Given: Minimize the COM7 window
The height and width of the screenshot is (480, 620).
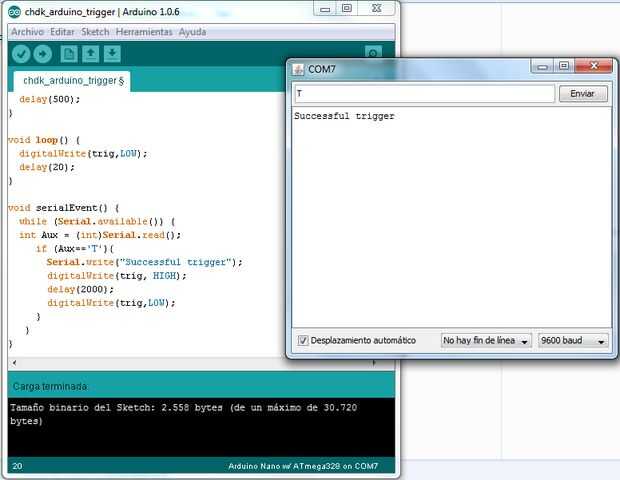Looking at the screenshot, I should point(543,66).
